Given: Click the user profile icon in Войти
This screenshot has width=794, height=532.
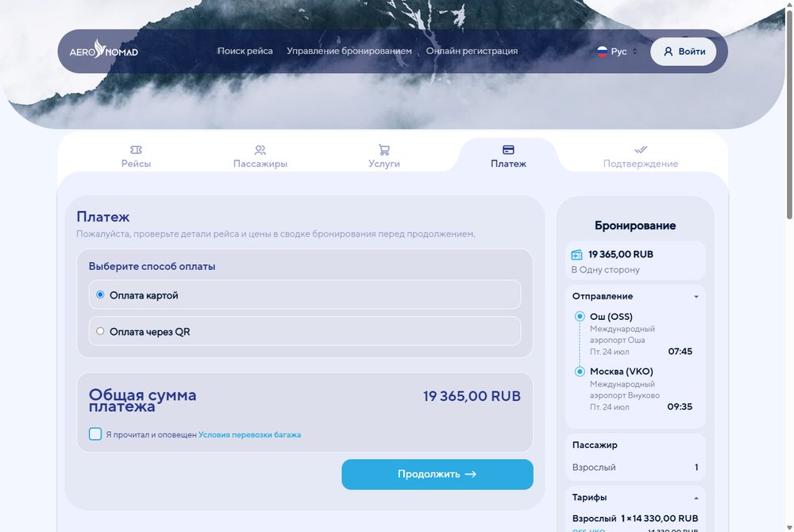Looking at the screenshot, I should 669,51.
